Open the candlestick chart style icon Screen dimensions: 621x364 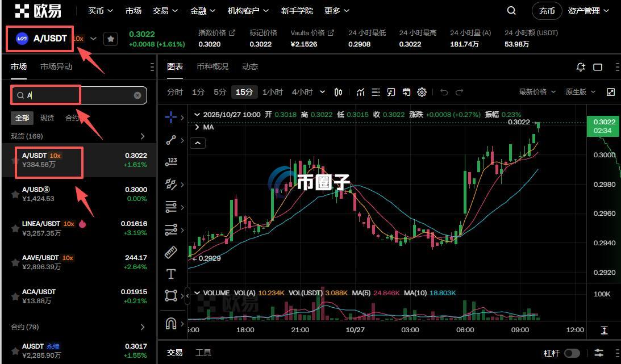click(339, 92)
